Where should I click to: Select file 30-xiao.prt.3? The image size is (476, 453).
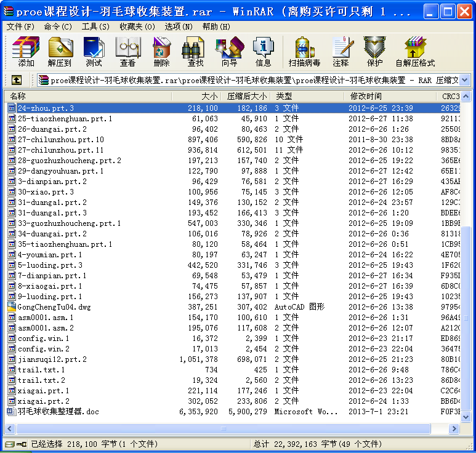[x=46, y=192]
